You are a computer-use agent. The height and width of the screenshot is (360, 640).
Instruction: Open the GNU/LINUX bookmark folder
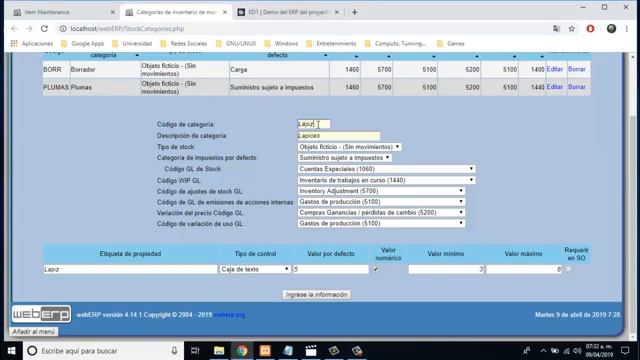[x=236, y=43]
